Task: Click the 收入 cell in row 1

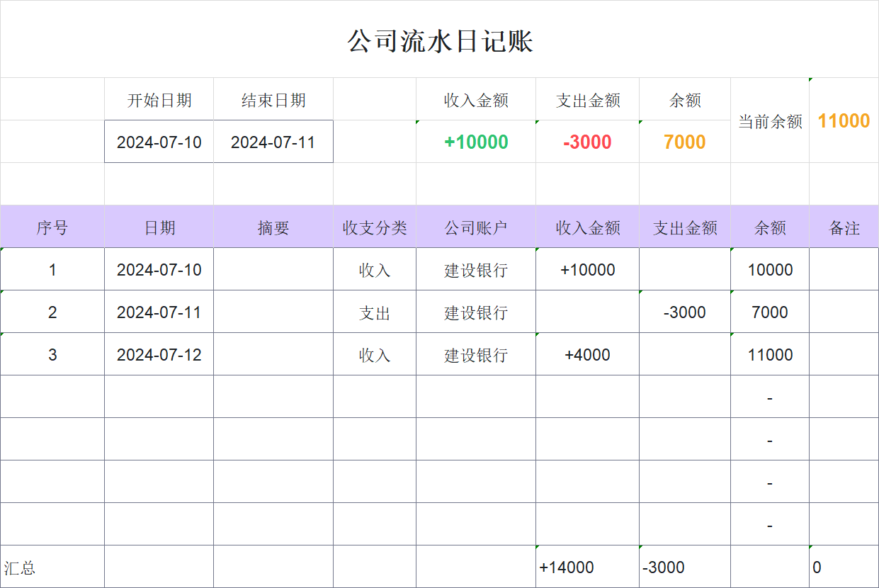Action: pyautogui.click(x=375, y=269)
